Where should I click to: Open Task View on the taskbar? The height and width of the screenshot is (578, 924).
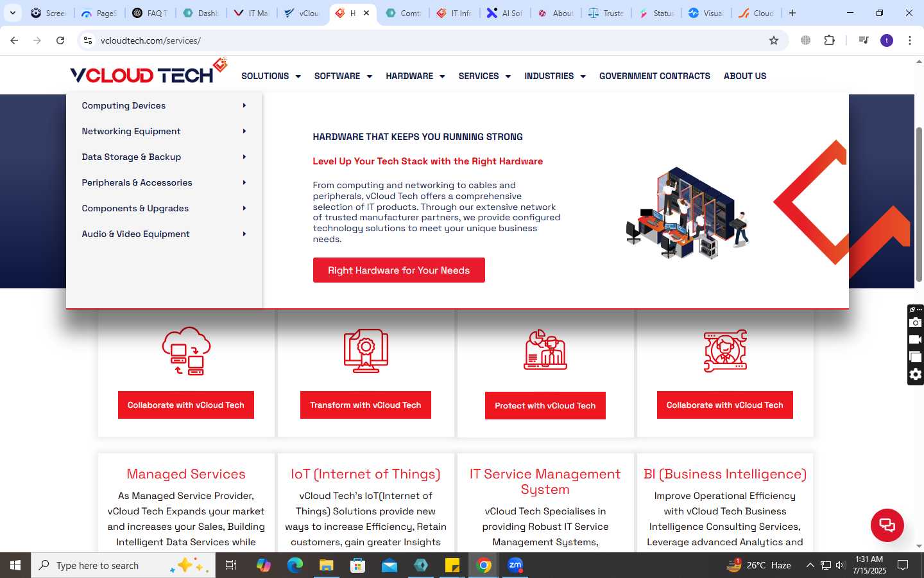pyautogui.click(x=231, y=565)
